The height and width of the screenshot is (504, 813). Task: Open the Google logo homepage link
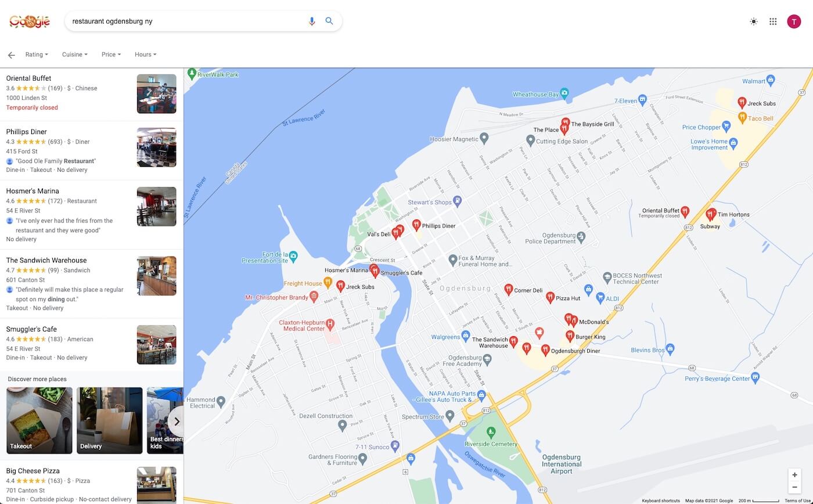tap(30, 22)
